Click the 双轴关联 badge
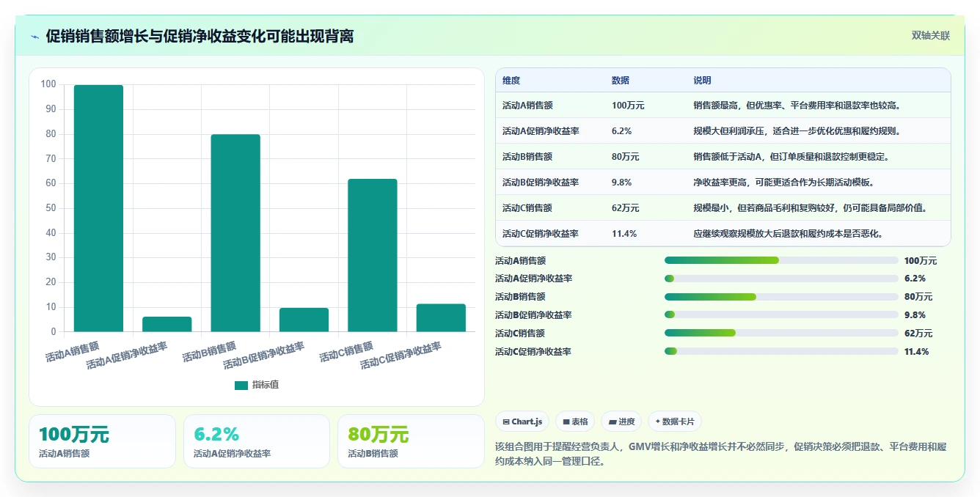The width and height of the screenshot is (980, 497). (x=930, y=36)
